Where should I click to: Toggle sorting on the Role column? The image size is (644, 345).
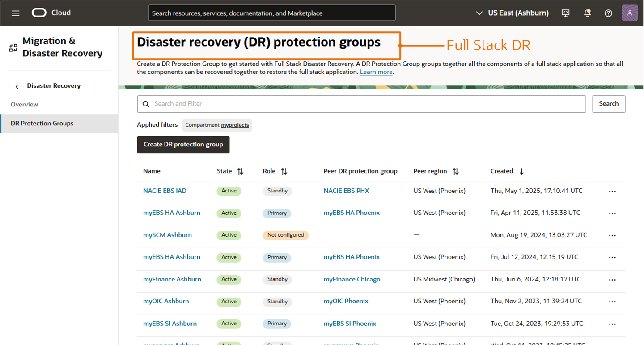pos(284,171)
